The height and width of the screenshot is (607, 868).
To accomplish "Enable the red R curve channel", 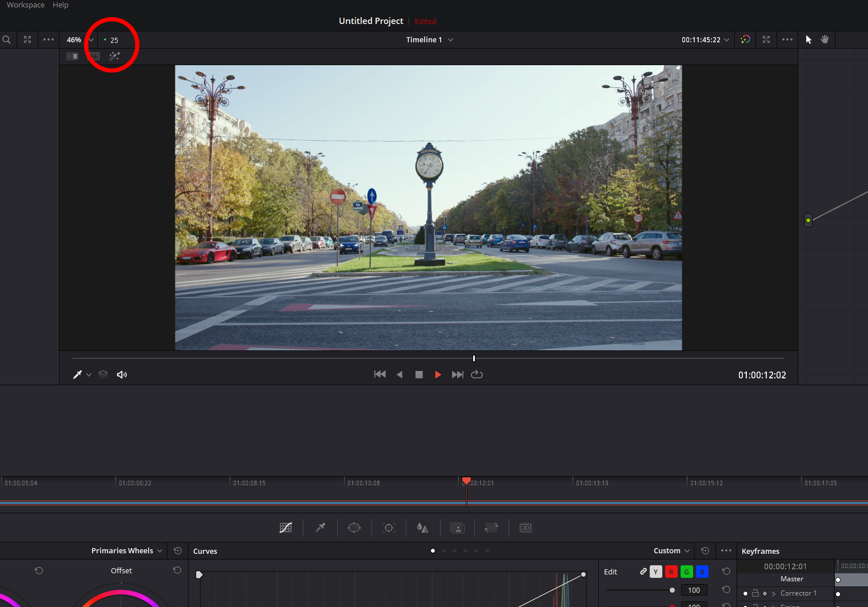I will coord(671,572).
